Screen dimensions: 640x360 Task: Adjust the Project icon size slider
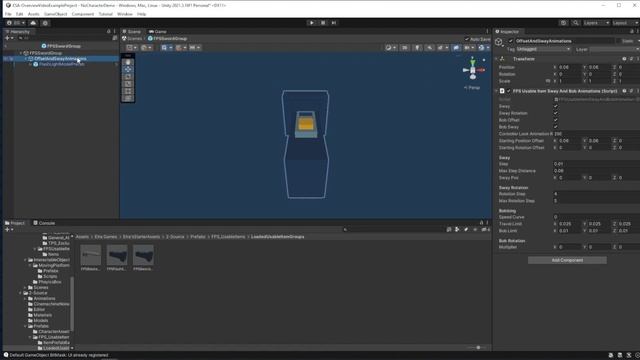(477, 348)
